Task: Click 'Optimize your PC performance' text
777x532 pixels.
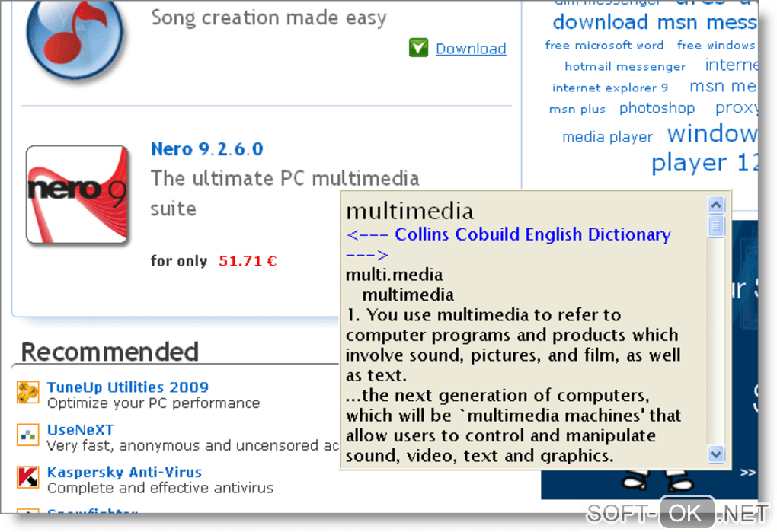Action: click(154, 403)
